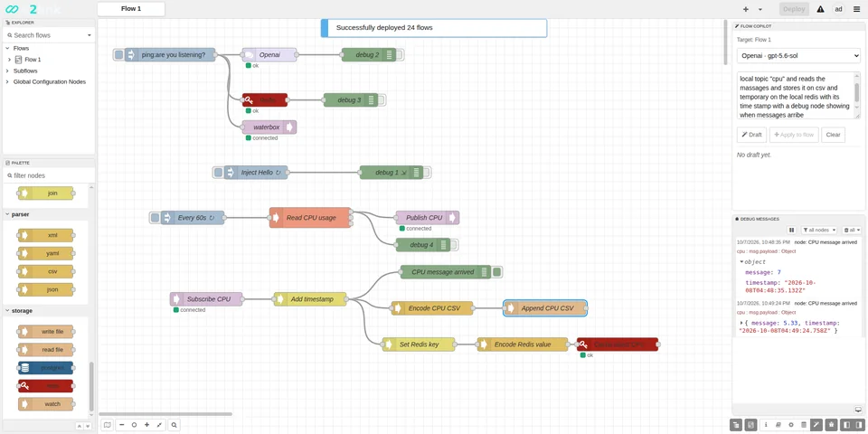Screen dimensions: 868x434
Task: Toggle the navigator map view icon
Action: [x=108, y=425]
